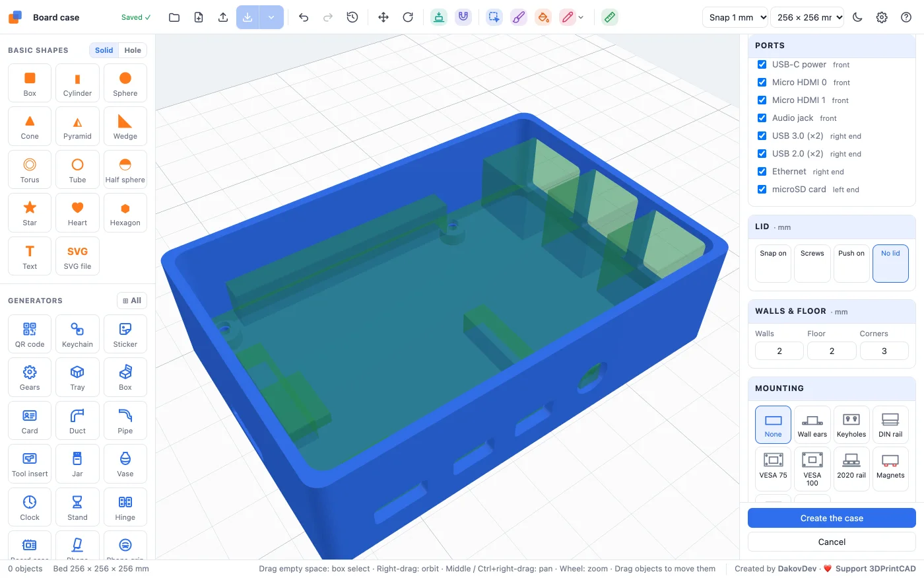Open settings via the gear icon
924x578 pixels.
882,17
